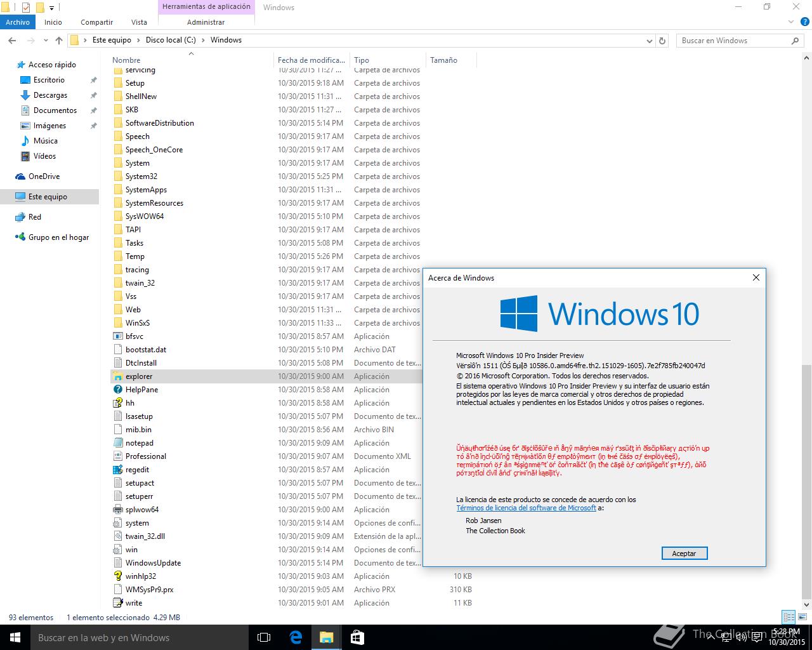Refresh the Windows folder view
This screenshot has width=812, height=650.
click(x=662, y=41)
